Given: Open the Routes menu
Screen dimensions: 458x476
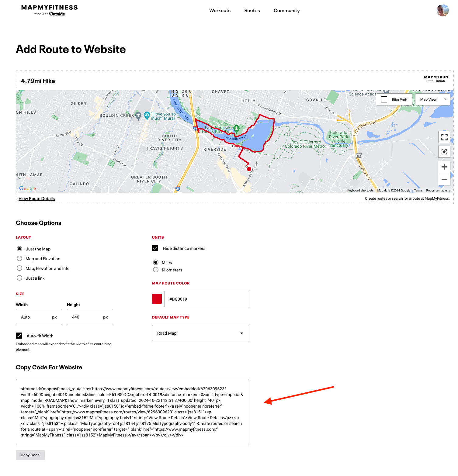Looking at the screenshot, I should pyautogui.click(x=252, y=11).
